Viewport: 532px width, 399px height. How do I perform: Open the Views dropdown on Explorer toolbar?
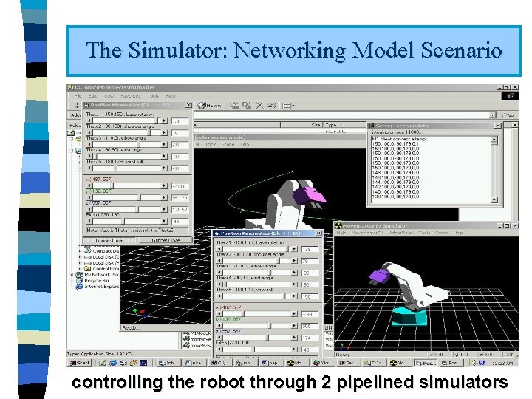click(x=288, y=106)
